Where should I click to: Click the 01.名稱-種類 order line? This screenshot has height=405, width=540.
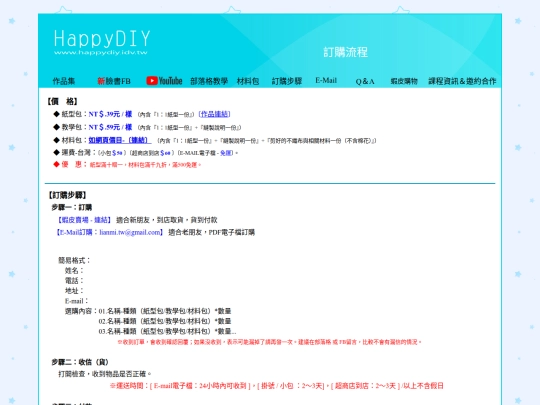click(x=165, y=311)
